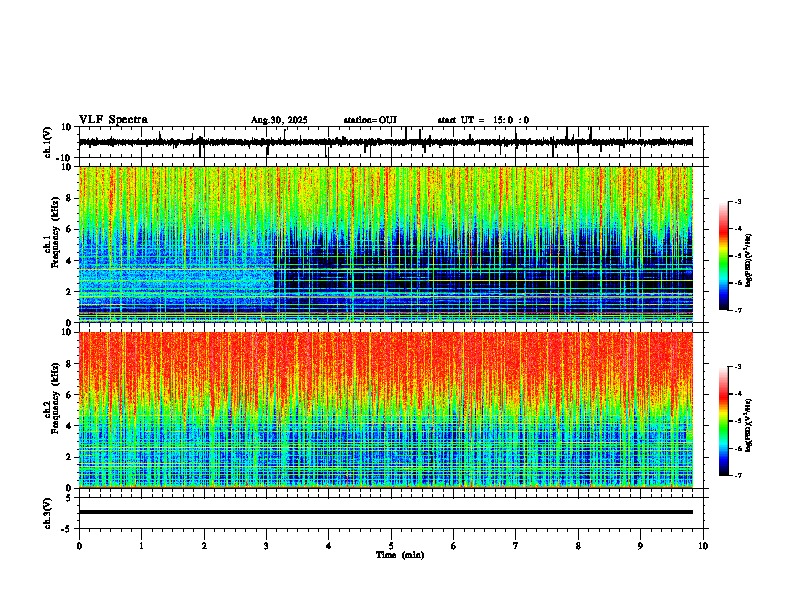Click time axis tick label "5"
This screenshot has height=612, width=792.
tap(391, 546)
